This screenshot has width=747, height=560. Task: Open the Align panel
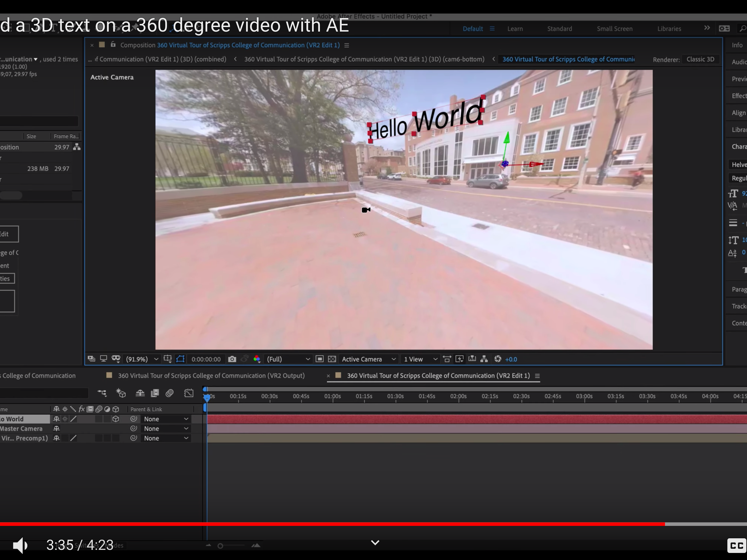pyautogui.click(x=738, y=113)
